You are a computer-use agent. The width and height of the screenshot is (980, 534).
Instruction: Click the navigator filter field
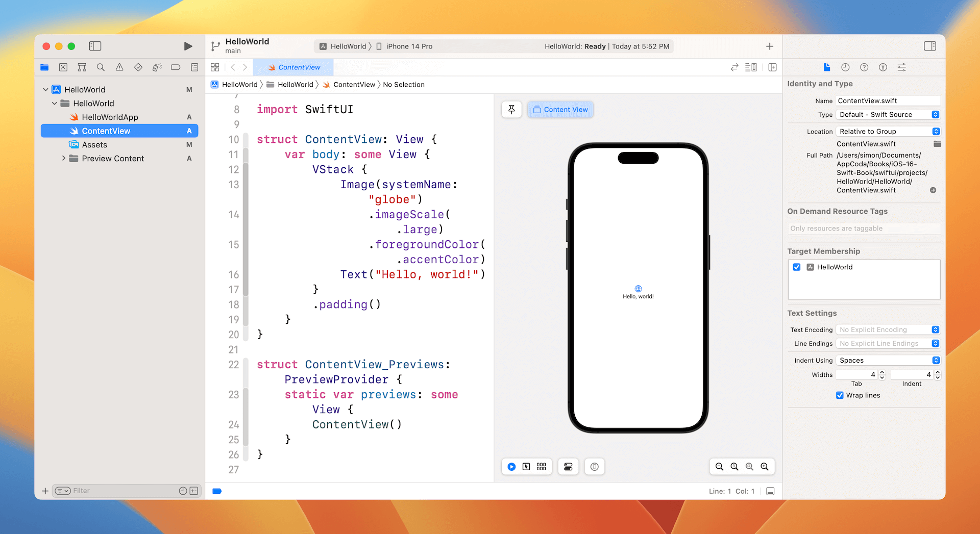[x=117, y=491]
